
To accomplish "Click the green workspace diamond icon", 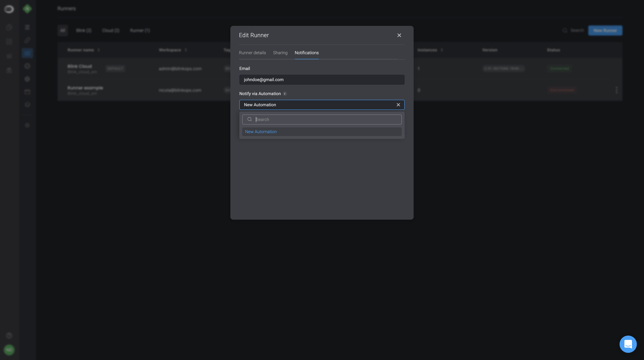I will (x=27, y=9).
